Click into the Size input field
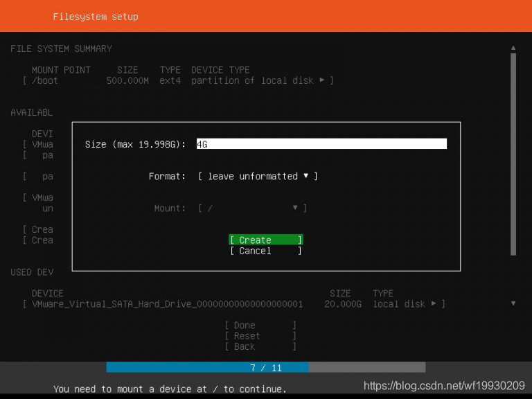The image size is (532, 399). click(321, 144)
